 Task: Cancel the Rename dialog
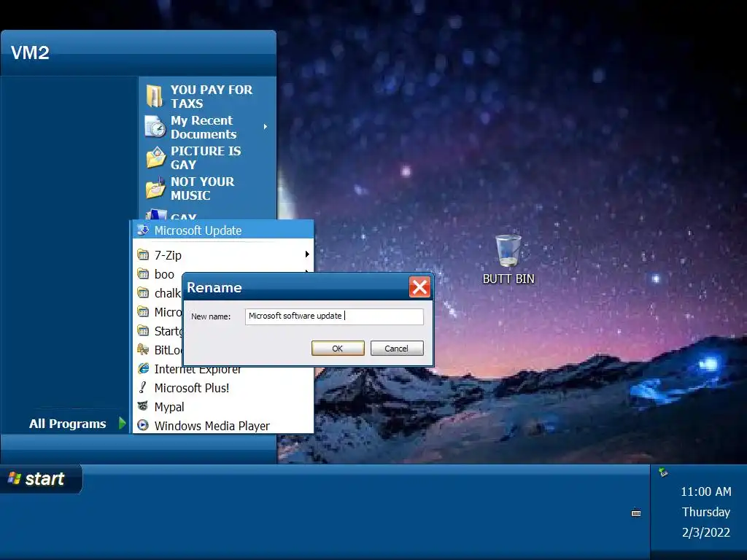(x=397, y=348)
